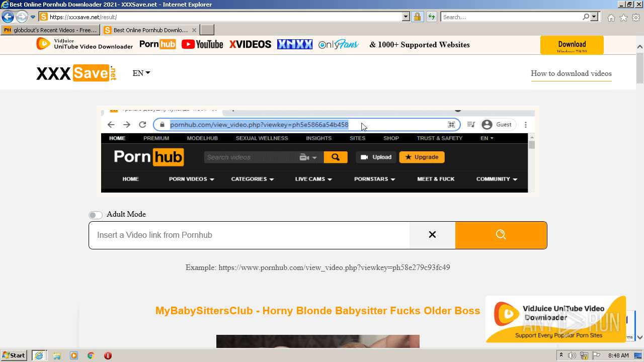Click the Internet Explorer back arrow button
The image size is (644, 362).
[8, 17]
